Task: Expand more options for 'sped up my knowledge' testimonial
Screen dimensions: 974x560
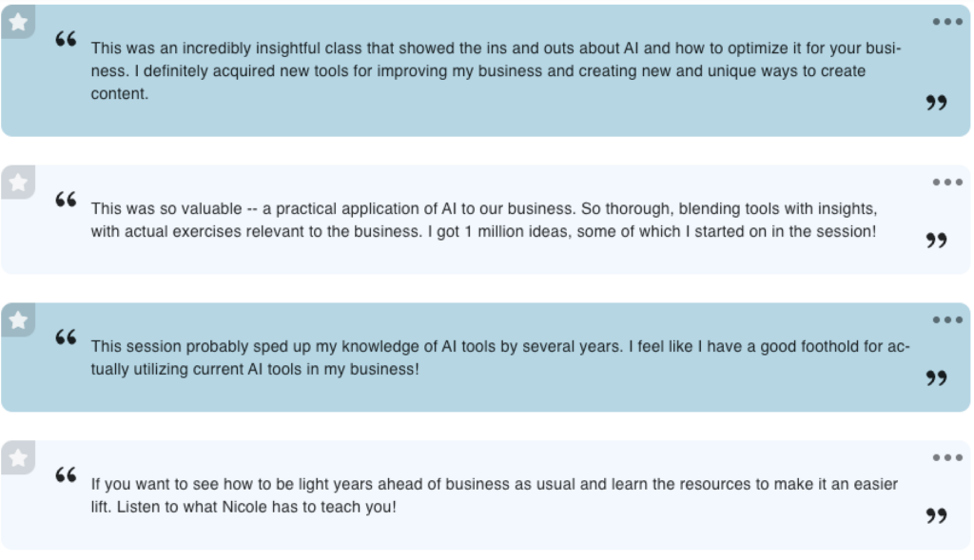Action: 946,320
